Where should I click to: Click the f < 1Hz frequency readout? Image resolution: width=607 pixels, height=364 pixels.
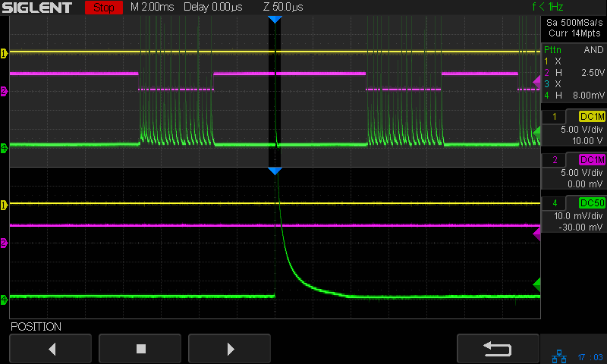[x=547, y=7]
